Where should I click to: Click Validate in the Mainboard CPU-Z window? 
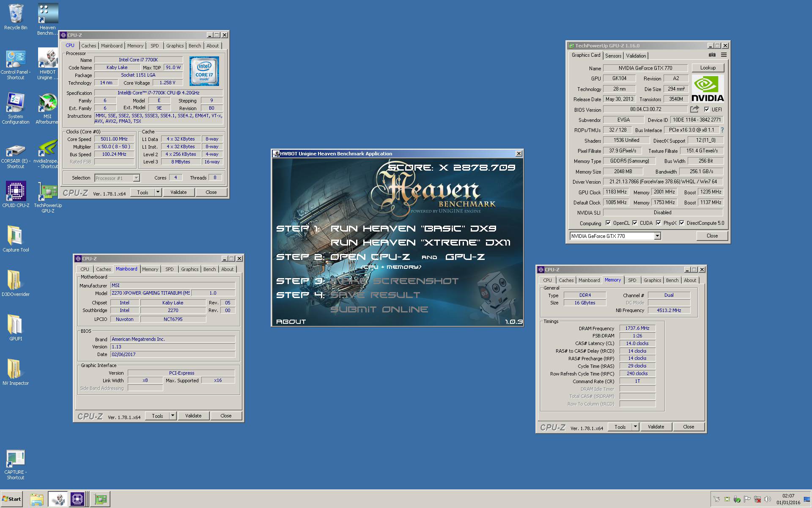193,416
